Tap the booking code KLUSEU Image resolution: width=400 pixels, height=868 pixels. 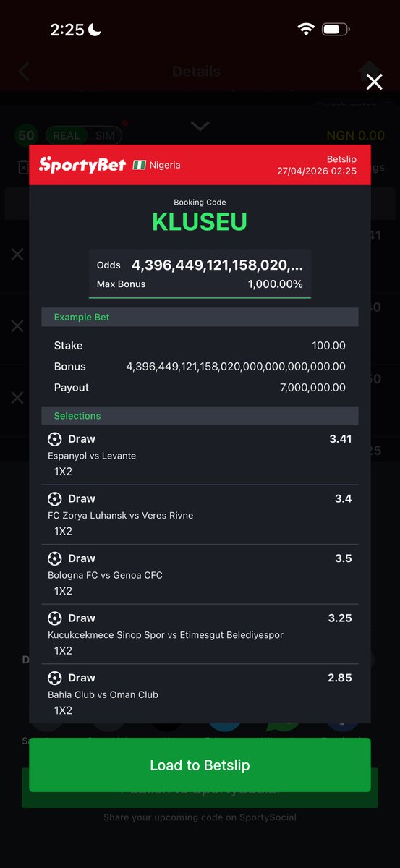coord(200,222)
